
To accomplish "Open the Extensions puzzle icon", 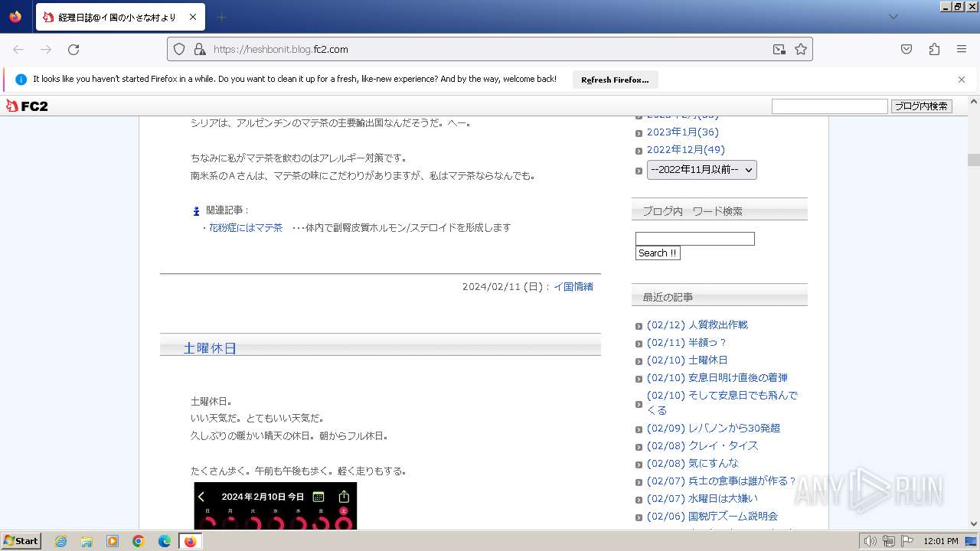I will coord(934,49).
